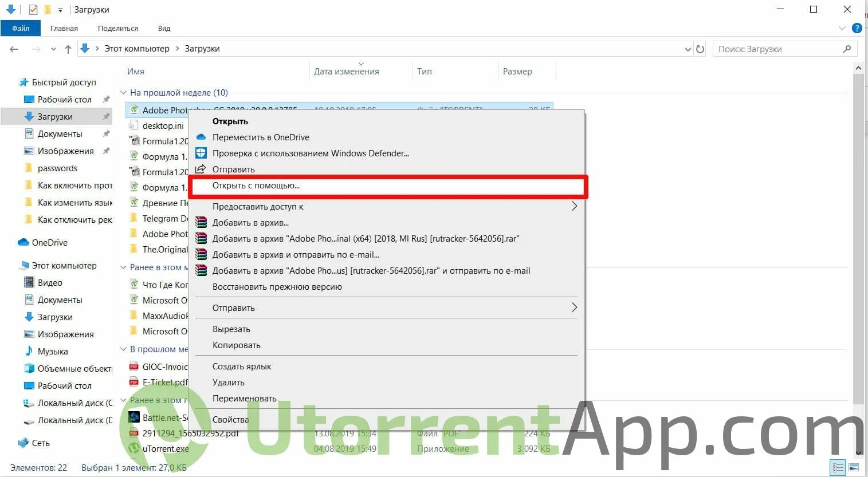The height and width of the screenshot is (477, 868).
Task: Click the Windows Defender shield icon
Action: pyautogui.click(x=201, y=153)
